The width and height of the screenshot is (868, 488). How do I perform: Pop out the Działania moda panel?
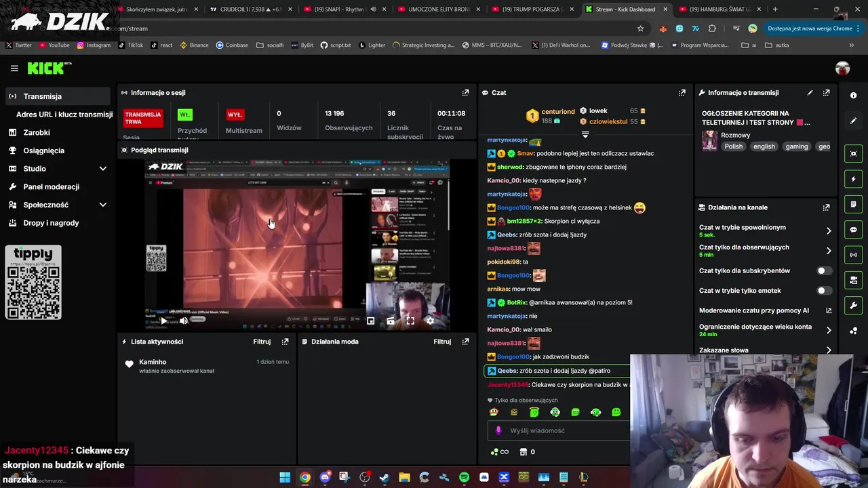(x=465, y=342)
